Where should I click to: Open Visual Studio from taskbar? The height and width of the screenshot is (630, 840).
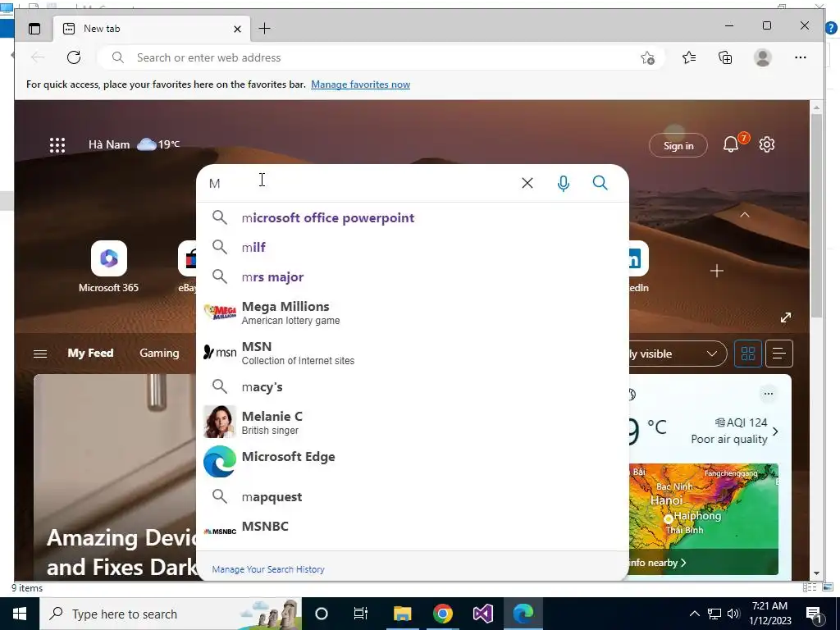point(482,614)
